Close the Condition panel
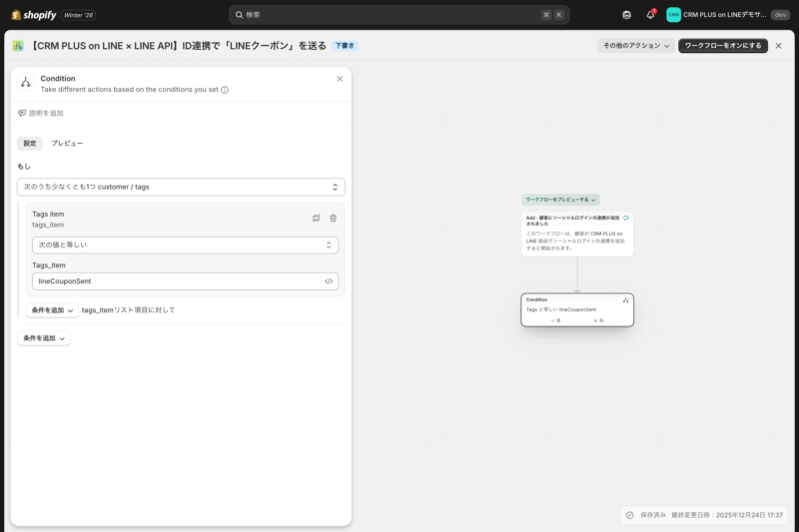Image resolution: width=799 pixels, height=532 pixels. (340, 79)
